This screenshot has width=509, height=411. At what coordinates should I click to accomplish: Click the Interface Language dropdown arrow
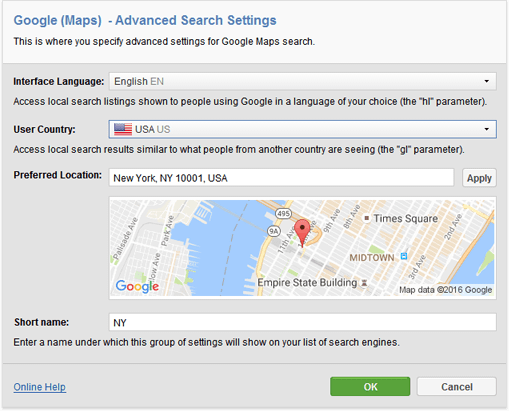pyautogui.click(x=487, y=81)
